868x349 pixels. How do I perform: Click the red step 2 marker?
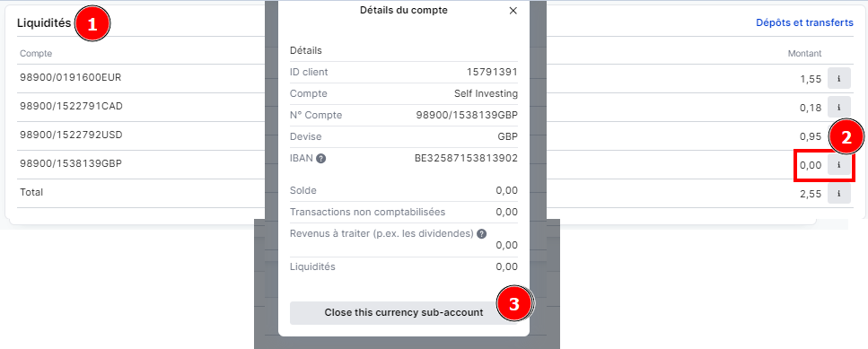pyautogui.click(x=846, y=137)
